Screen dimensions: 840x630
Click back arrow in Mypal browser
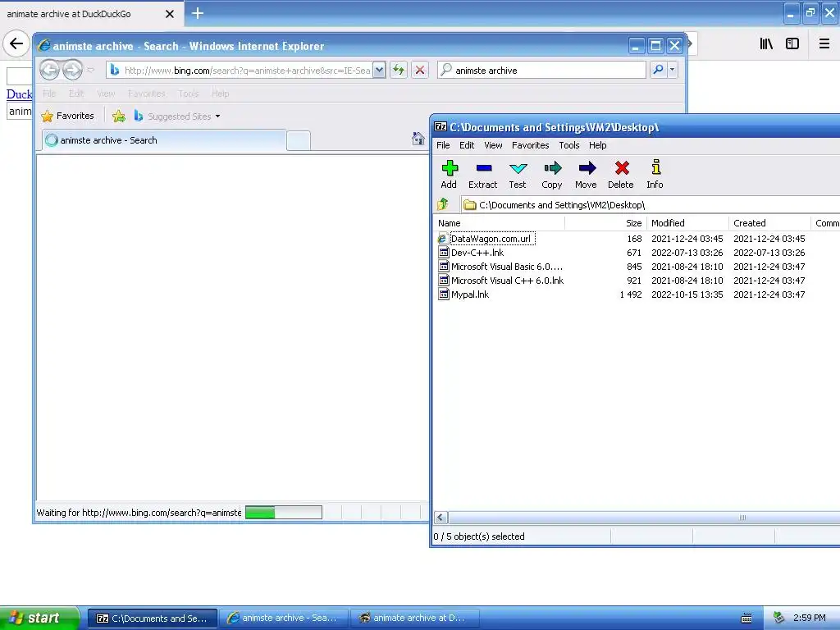click(16, 43)
